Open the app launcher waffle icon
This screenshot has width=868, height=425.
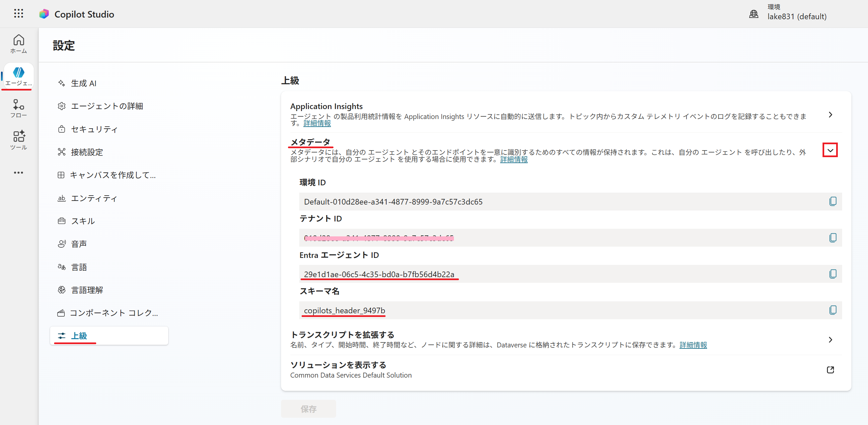[x=19, y=14]
